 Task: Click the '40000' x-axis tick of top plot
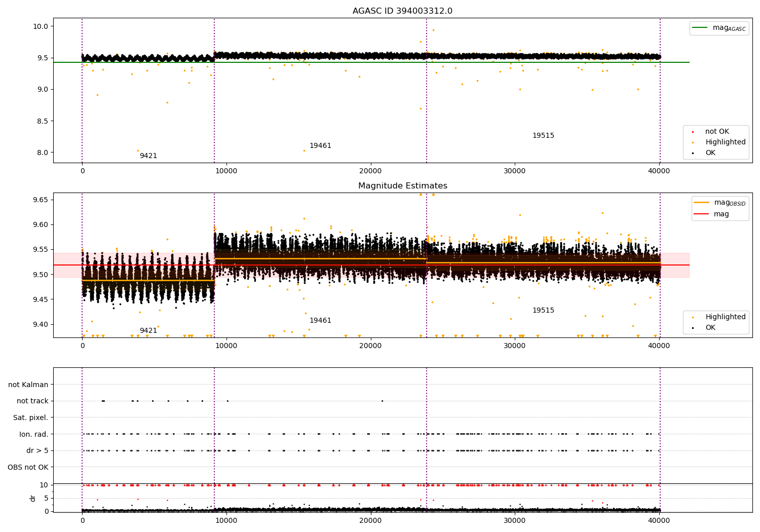click(659, 171)
